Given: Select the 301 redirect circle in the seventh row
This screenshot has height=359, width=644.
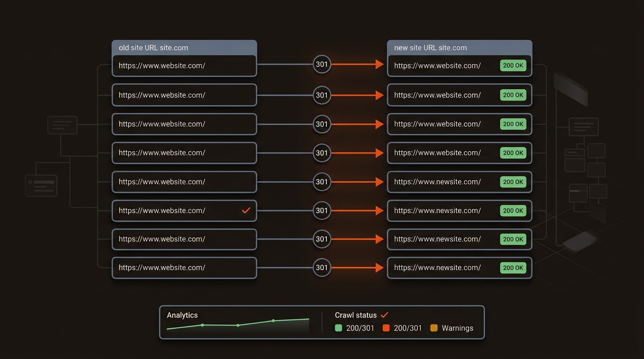Looking at the screenshot, I should coord(322,239).
